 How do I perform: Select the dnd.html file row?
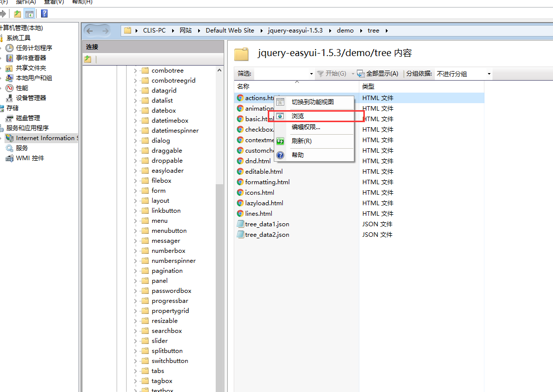pyautogui.click(x=359, y=161)
